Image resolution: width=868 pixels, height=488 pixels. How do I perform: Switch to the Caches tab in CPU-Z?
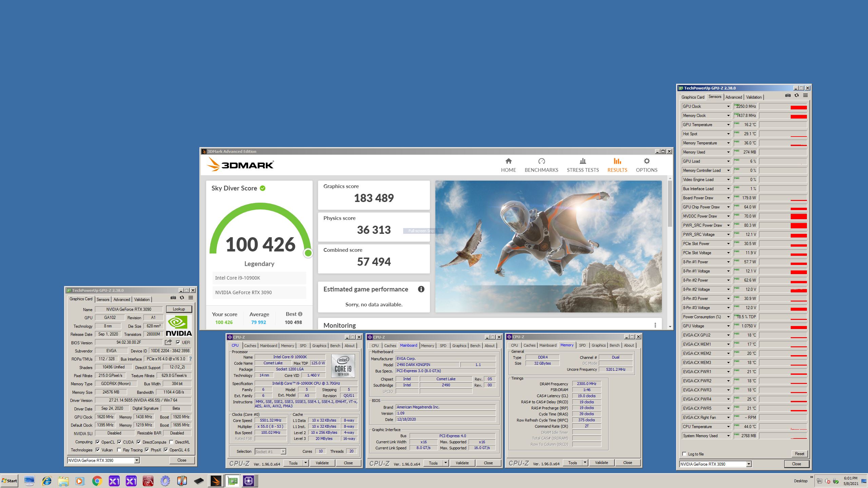(x=250, y=346)
